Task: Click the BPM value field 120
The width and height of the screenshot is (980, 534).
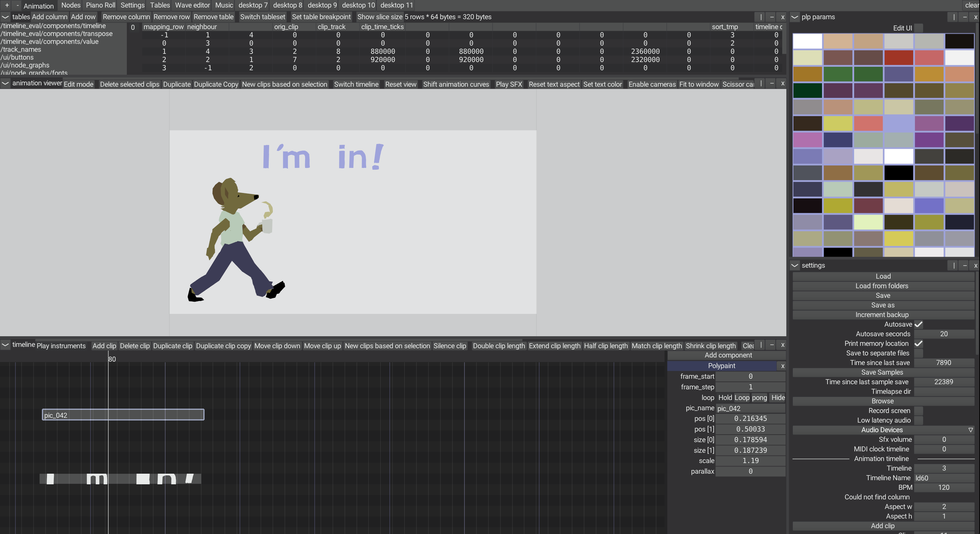Action: point(943,488)
